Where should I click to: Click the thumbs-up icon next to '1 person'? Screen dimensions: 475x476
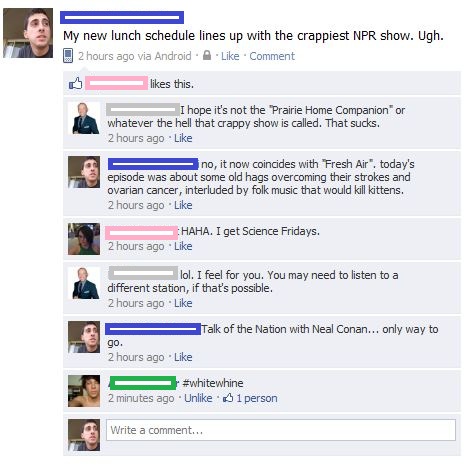click(x=228, y=398)
